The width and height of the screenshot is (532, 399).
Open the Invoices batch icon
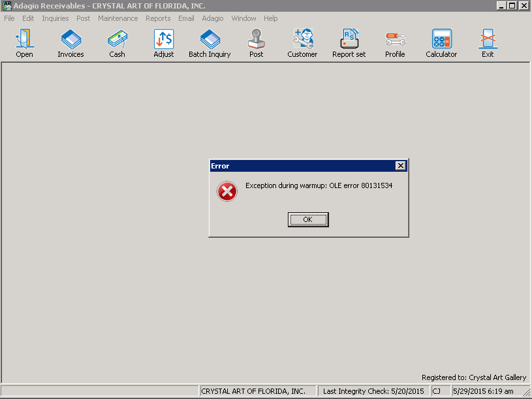click(70, 40)
